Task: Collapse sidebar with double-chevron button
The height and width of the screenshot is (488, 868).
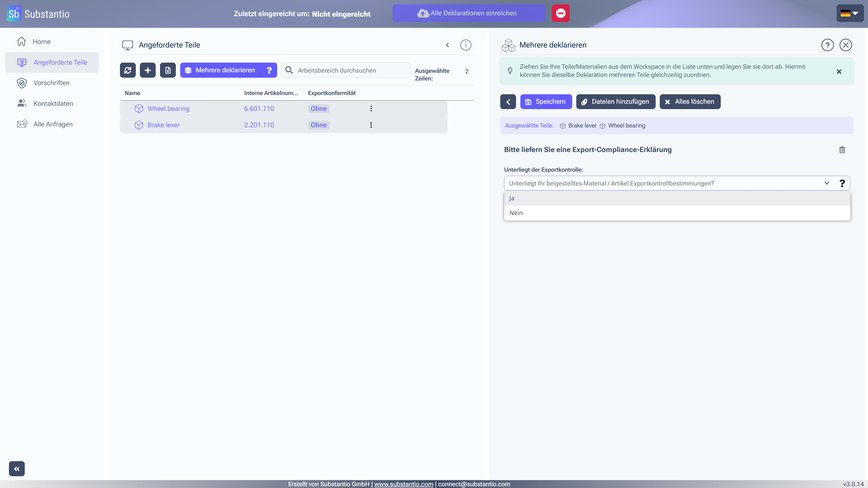Action: (17, 468)
